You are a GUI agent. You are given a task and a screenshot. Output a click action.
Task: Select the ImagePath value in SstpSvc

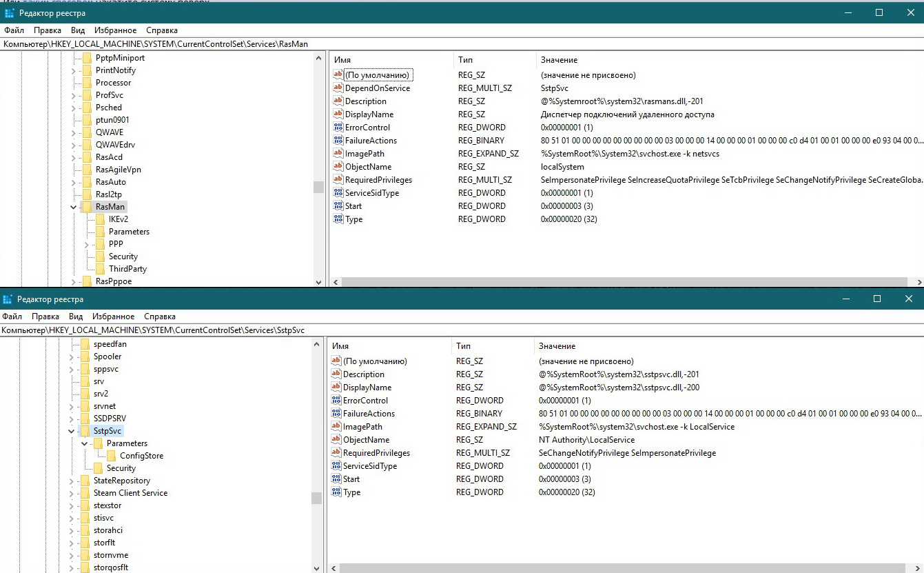[362, 427]
